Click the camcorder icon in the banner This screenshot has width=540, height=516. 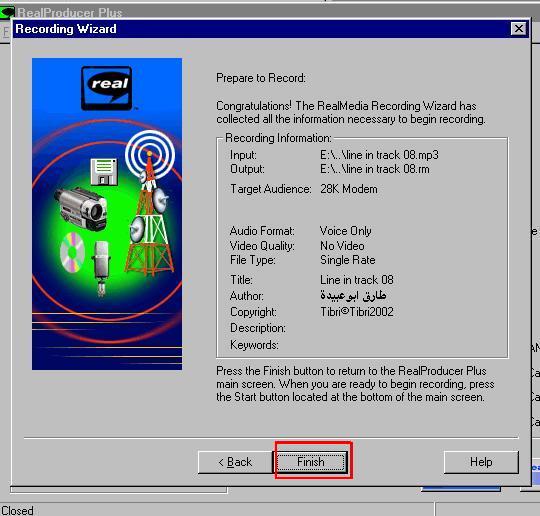tap(81, 209)
